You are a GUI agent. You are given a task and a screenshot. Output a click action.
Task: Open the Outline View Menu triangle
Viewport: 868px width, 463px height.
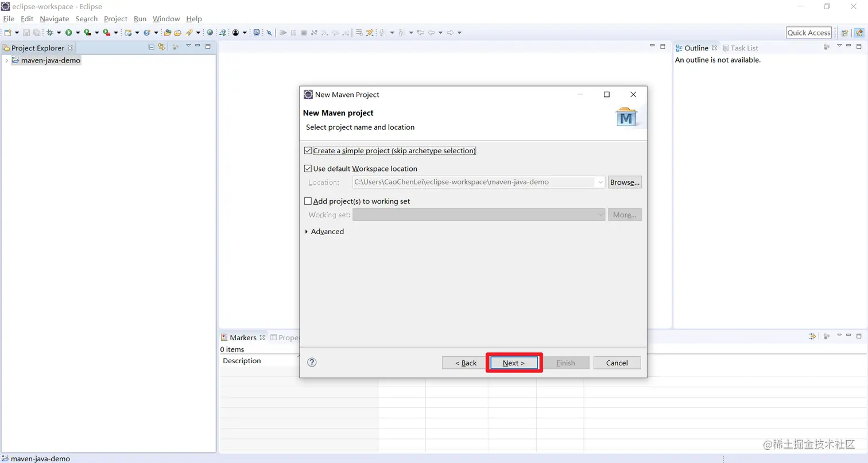coord(839,46)
